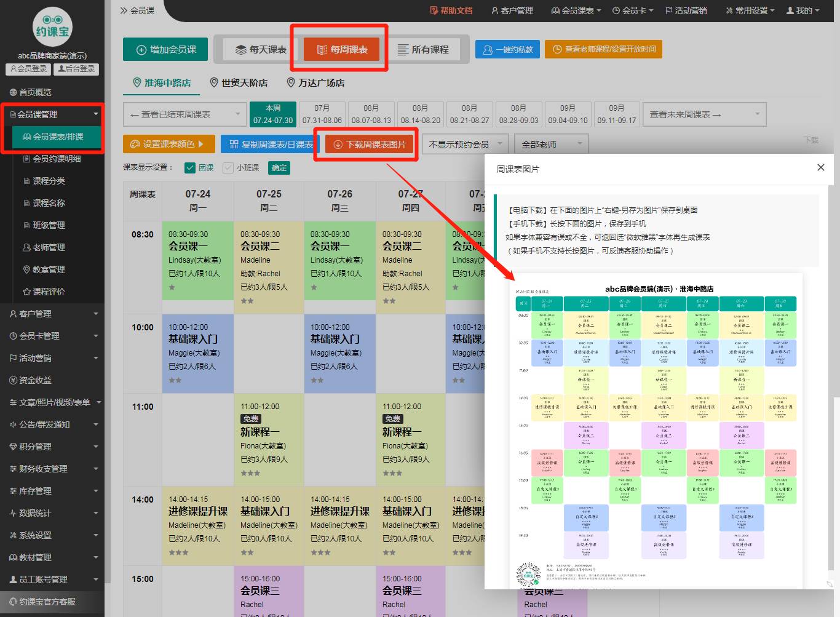Expand 活动营销 in the sidebar
Screen dimensions: 840x617
(x=52, y=358)
